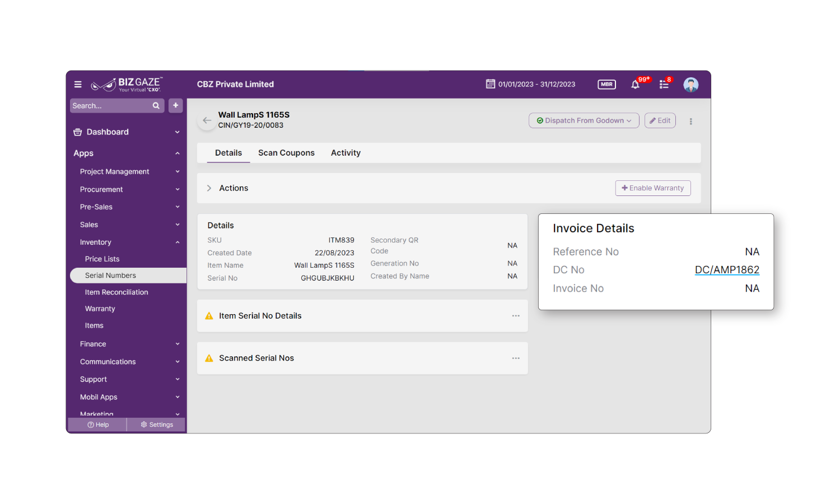
Task: Click the Item Serial No Details heading
Action: 260,316
